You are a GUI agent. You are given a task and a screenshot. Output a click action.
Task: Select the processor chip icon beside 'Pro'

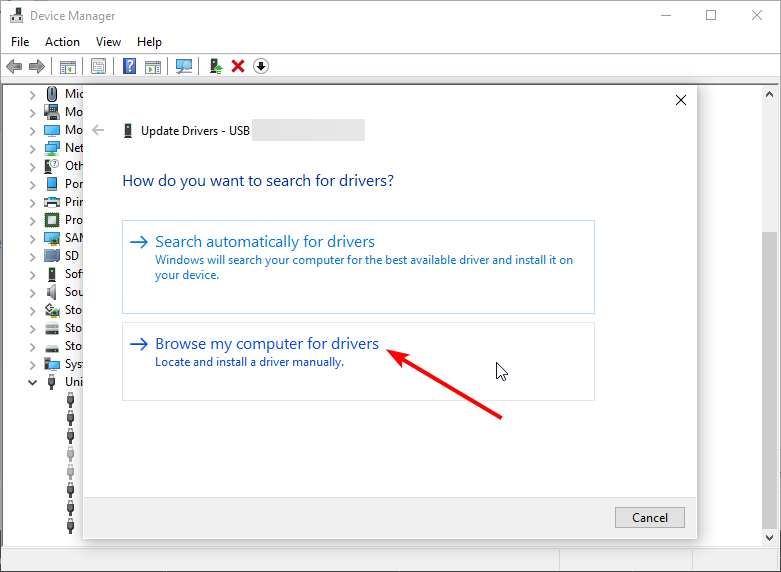click(x=52, y=220)
